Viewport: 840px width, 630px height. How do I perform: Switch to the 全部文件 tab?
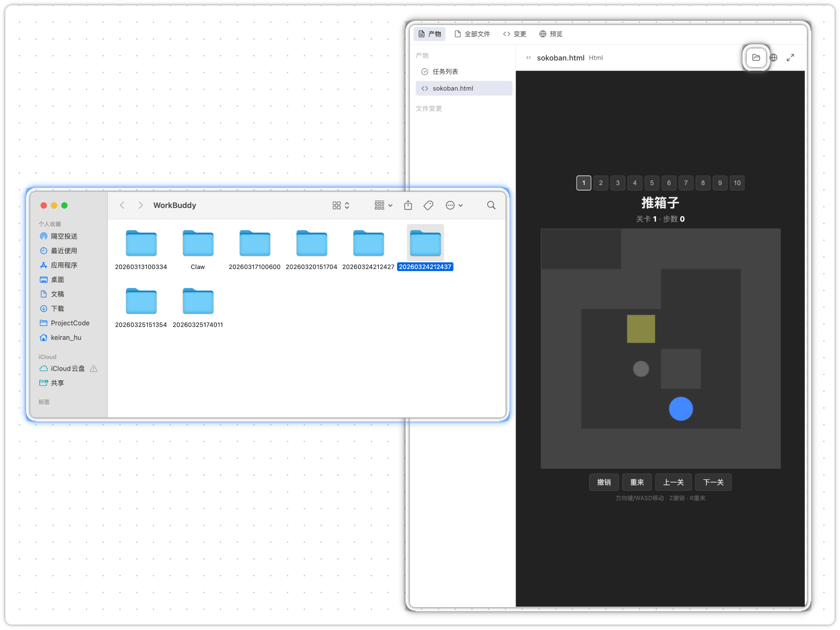click(x=472, y=34)
